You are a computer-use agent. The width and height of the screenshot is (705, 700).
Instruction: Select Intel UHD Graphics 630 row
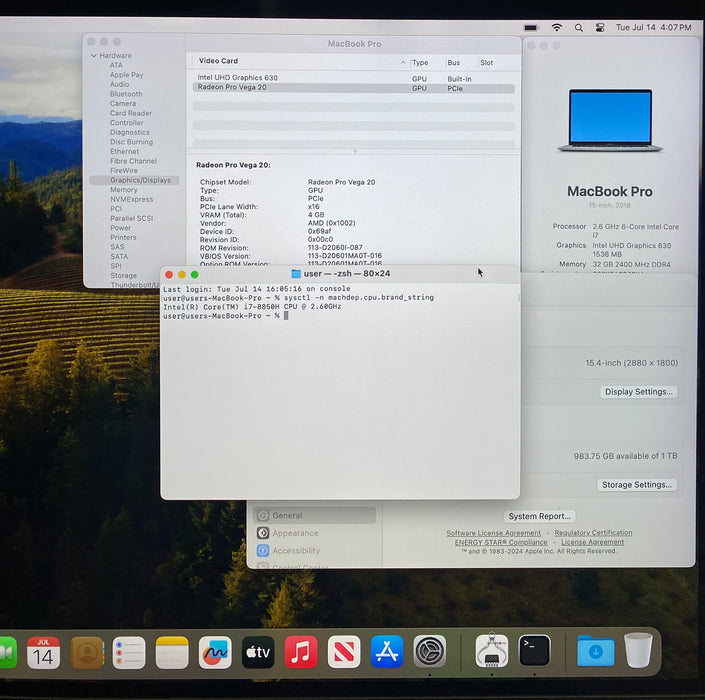coord(353,78)
